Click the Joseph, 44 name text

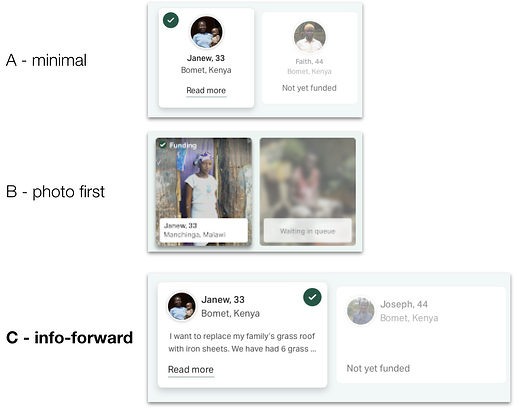[404, 304]
